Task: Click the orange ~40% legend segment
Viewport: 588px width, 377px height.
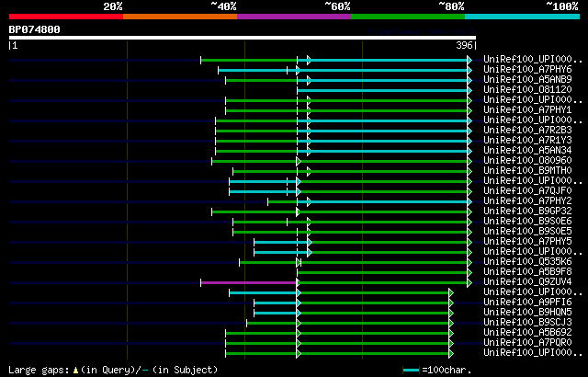Action: (x=180, y=17)
